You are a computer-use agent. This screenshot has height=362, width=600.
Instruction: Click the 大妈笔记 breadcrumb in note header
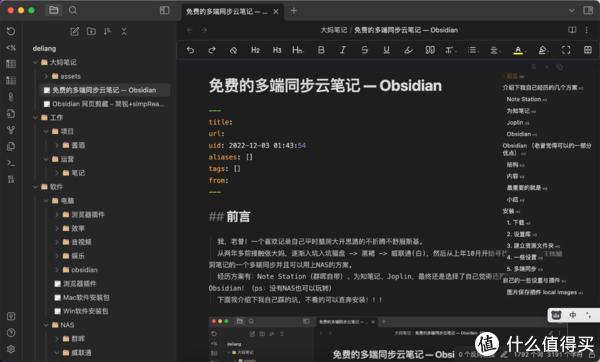pos(334,30)
